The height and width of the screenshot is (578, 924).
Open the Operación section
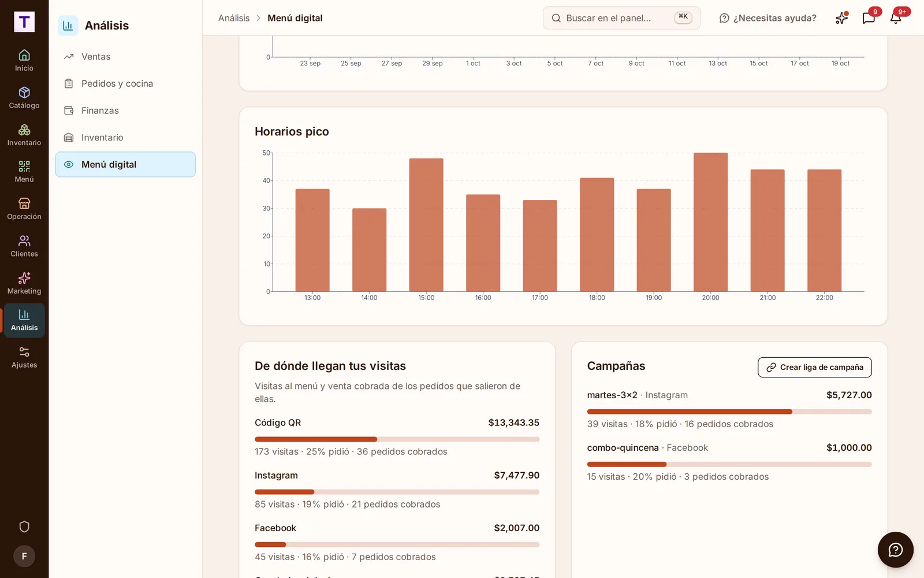[24, 209]
